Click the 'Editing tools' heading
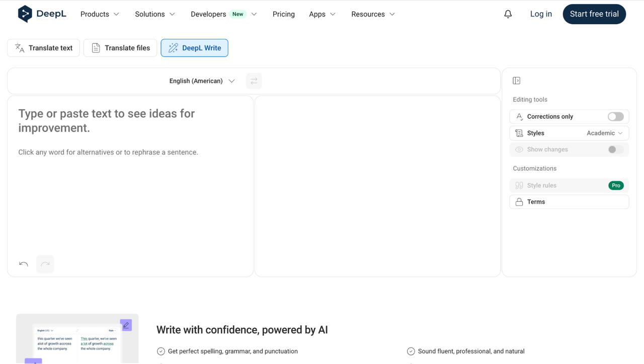The height and width of the screenshot is (364, 644). [530, 100]
